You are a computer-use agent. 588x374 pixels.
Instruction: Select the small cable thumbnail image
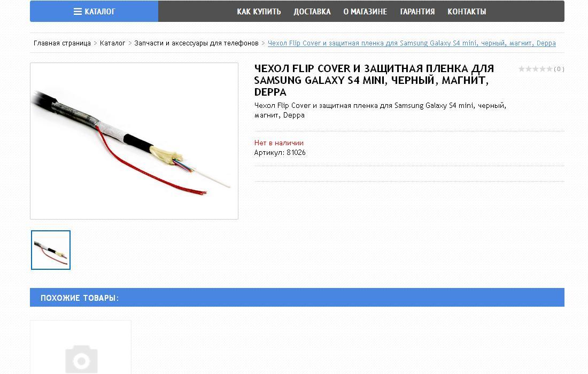pos(51,250)
